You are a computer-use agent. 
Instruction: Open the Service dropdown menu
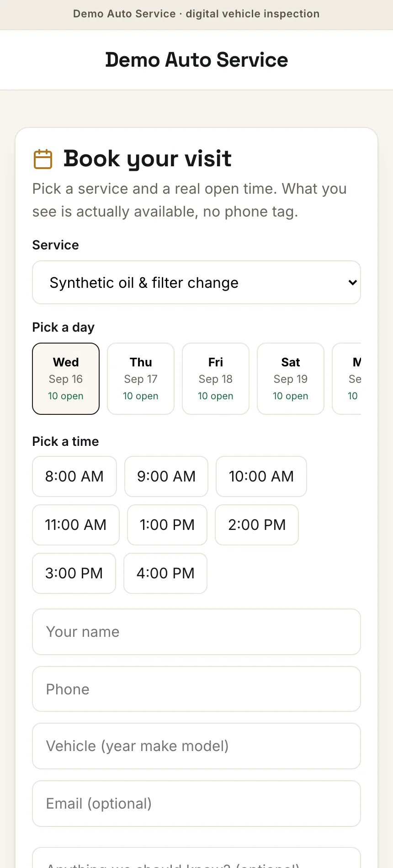tap(196, 282)
